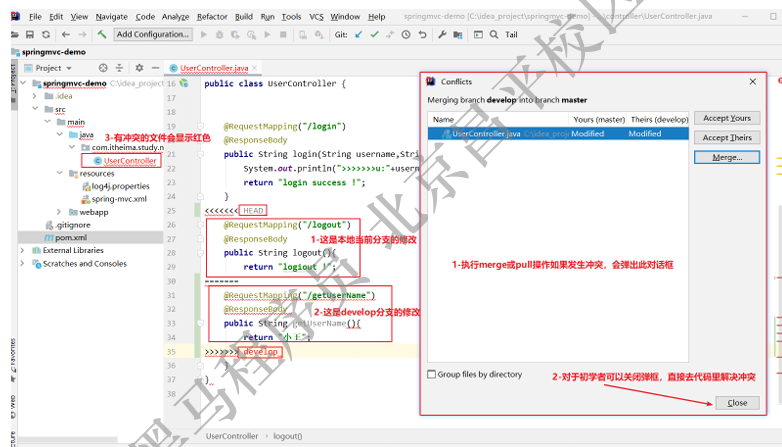
Task: Click the Git Rollback undo icon
Action: (422, 34)
